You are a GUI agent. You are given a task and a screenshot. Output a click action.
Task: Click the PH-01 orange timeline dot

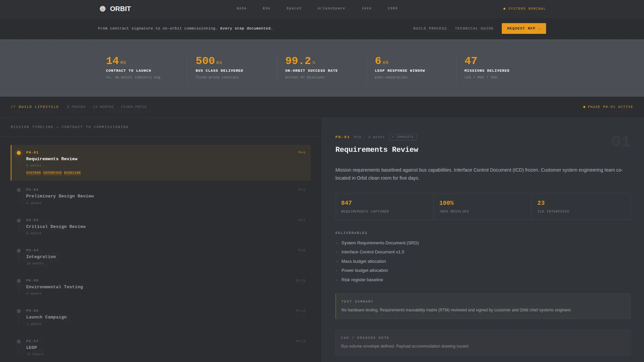click(x=19, y=153)
